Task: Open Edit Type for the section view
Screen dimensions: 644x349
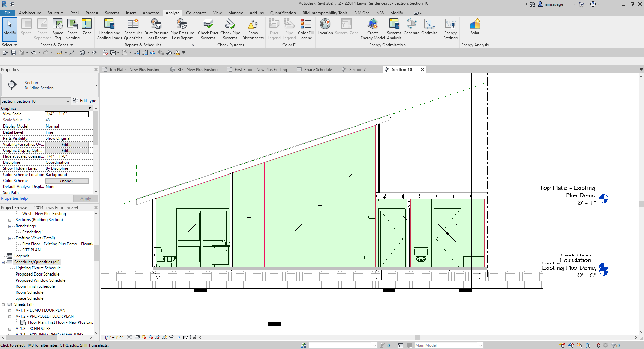Action: tap(85, 101)
